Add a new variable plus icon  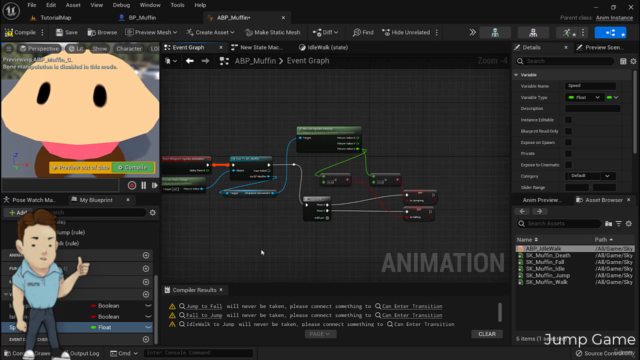pyautogui.click(x=146, y=294)
